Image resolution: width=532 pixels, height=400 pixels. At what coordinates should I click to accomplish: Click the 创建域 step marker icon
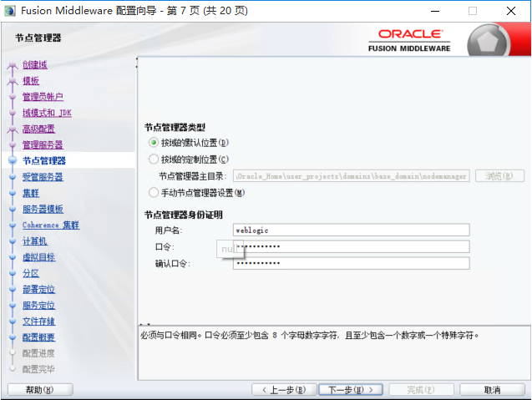(13, 65)
